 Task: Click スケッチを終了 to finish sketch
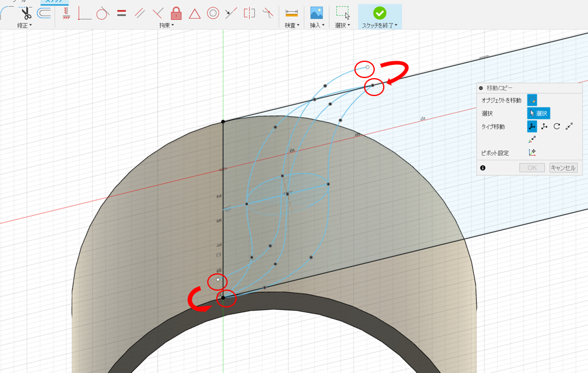[380, 17]
